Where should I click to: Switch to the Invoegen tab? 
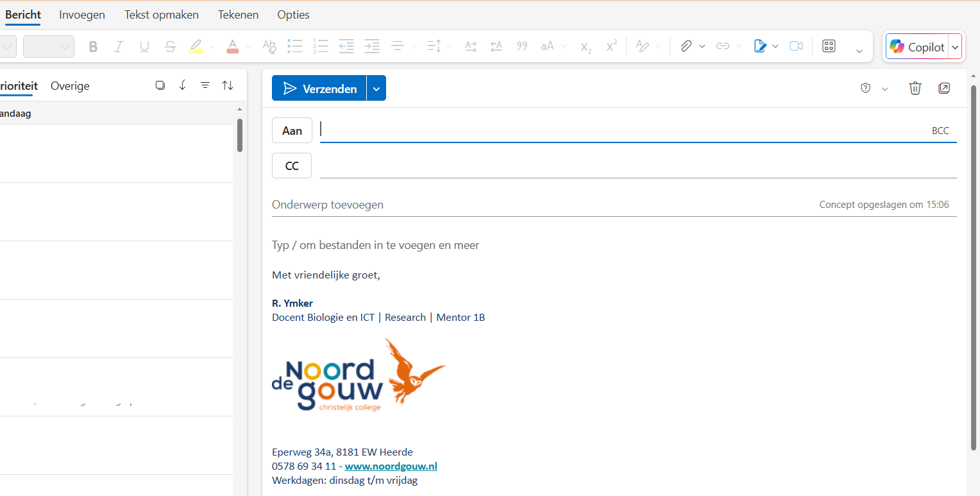click(82, 15)
